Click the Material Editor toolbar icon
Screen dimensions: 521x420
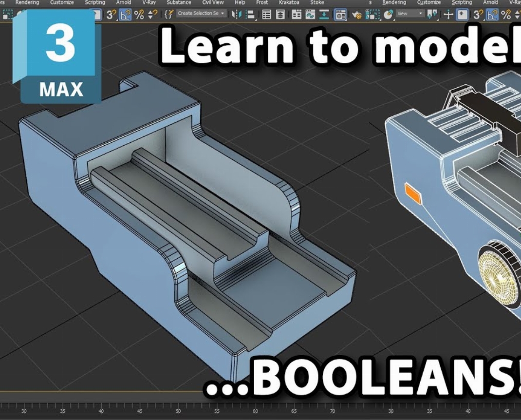[340, 14]
